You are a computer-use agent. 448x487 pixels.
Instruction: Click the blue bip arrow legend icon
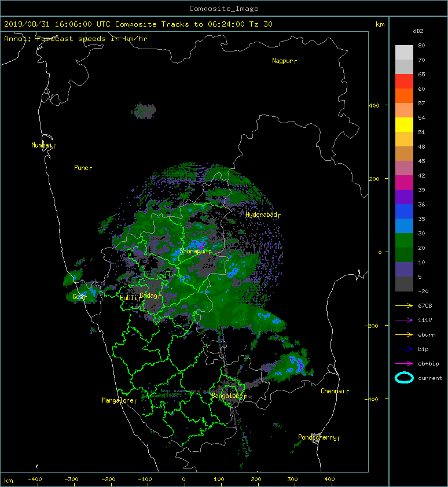tap(404, 349)
